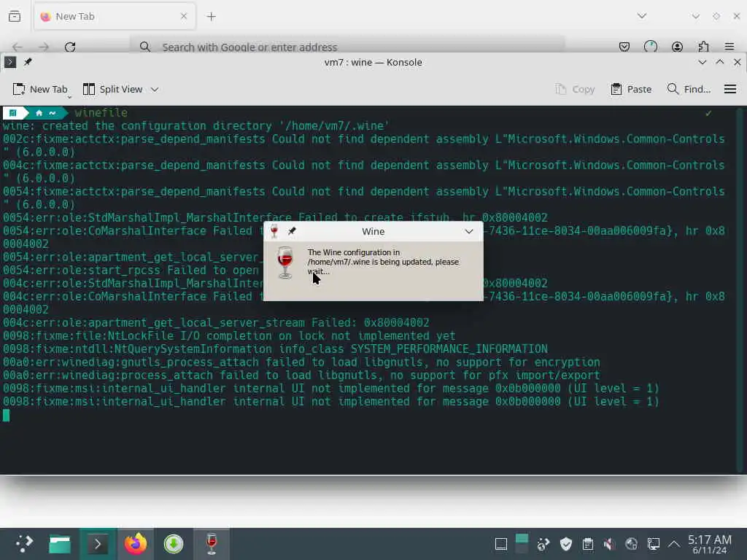The height and width of the screenshot is (560, 747).
Task: Click the Firefox address search field
Action: click(x=347, y=47)
